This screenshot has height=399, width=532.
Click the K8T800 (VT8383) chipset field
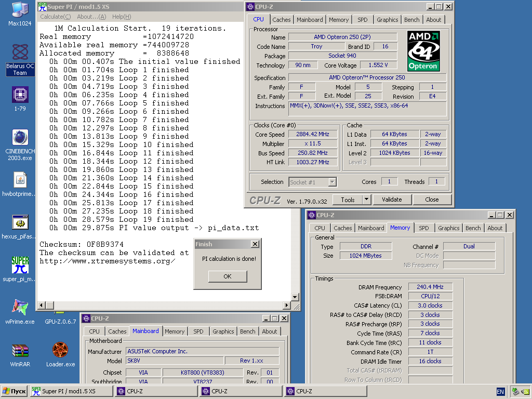click(203, 373)
